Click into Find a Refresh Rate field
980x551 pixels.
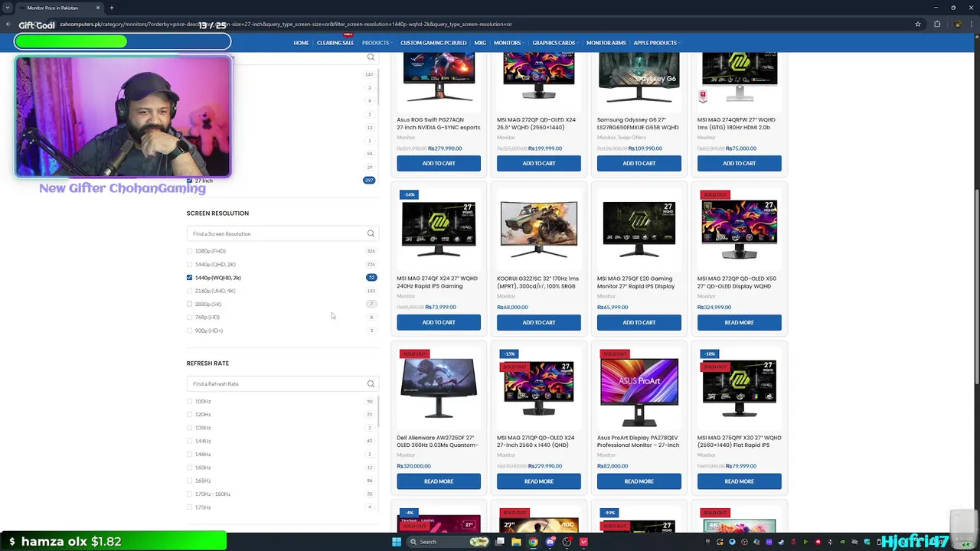(x=276, y=383)
